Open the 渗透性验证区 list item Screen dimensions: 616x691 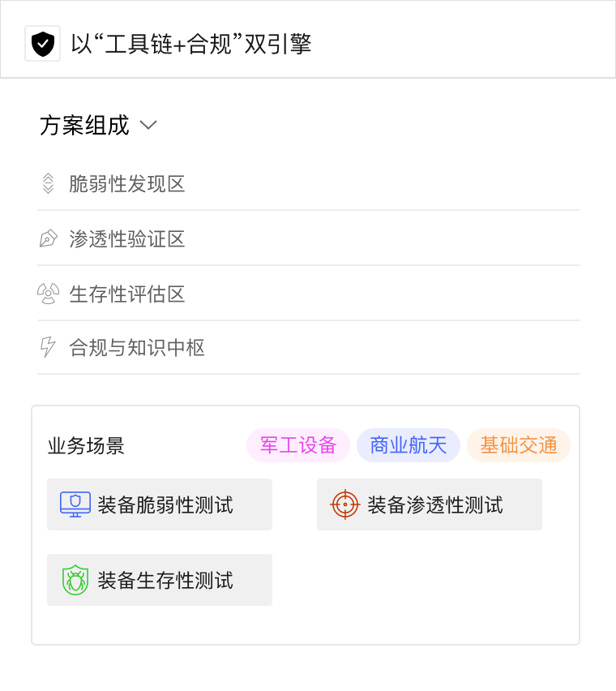coord(127,239)
